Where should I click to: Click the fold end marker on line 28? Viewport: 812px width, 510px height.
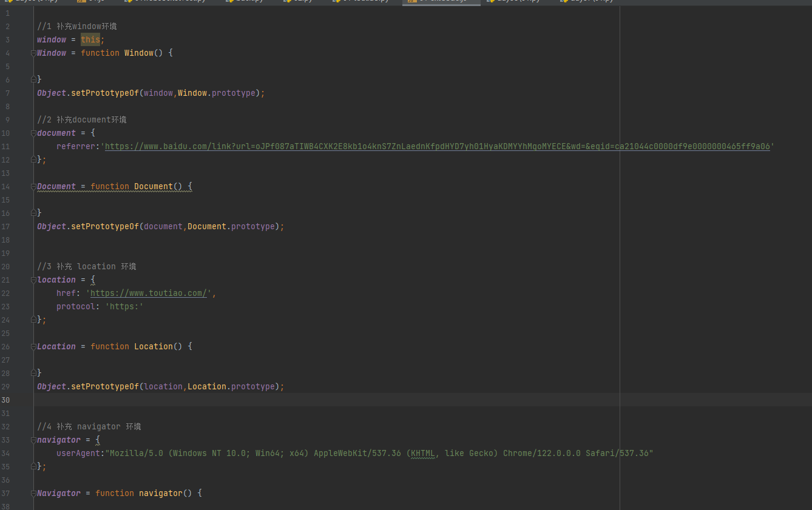(x=34, y=374)
